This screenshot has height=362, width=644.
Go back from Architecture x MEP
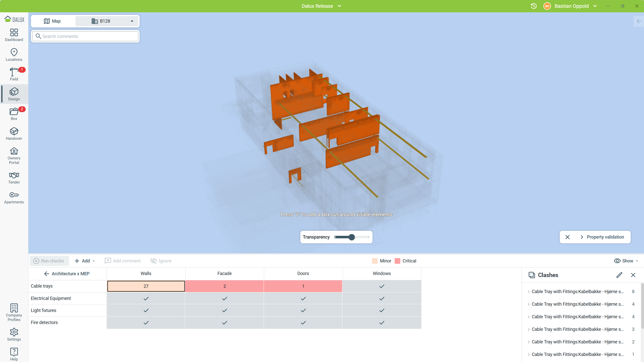(x=47, y=274)
